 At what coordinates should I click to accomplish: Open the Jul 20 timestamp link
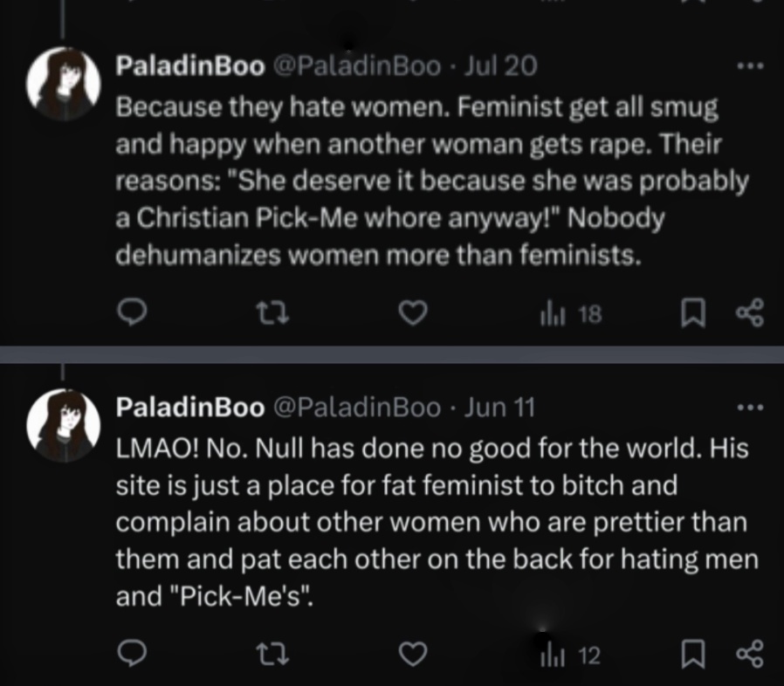501,65
